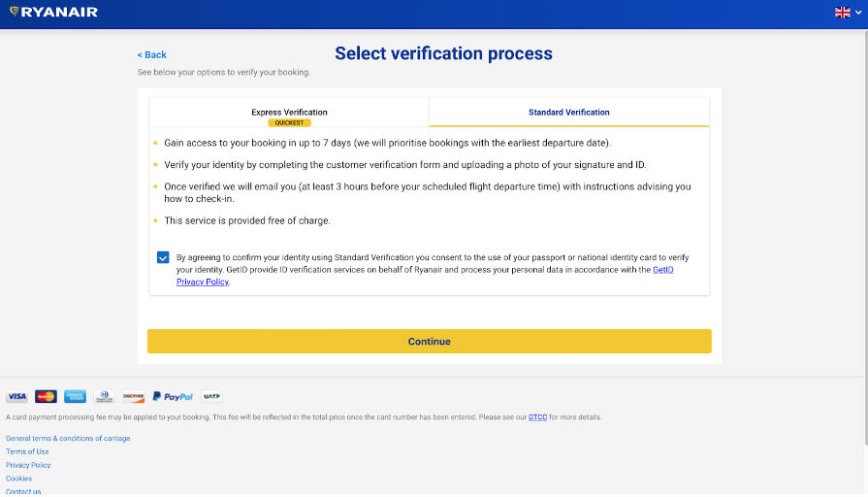Click the American Express icon
Viewport: 868px width, 497px height.
(x=75, y=396)
